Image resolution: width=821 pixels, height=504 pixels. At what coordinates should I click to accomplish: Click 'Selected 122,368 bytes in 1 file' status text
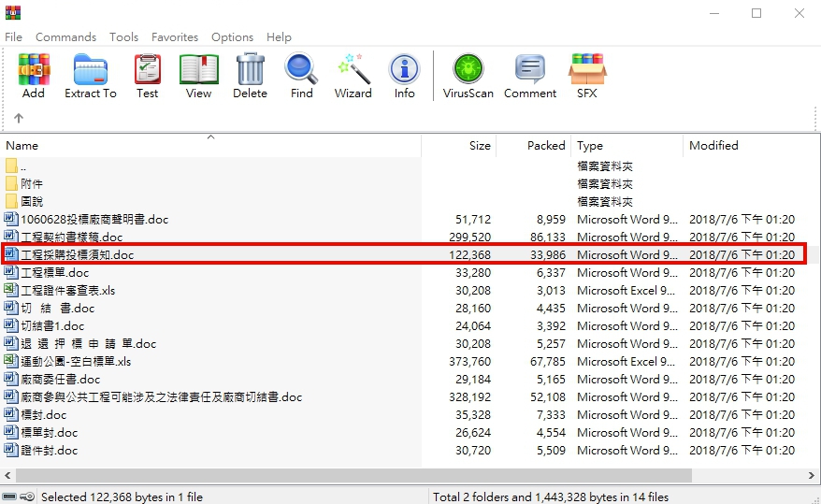[x=122, y=497]
